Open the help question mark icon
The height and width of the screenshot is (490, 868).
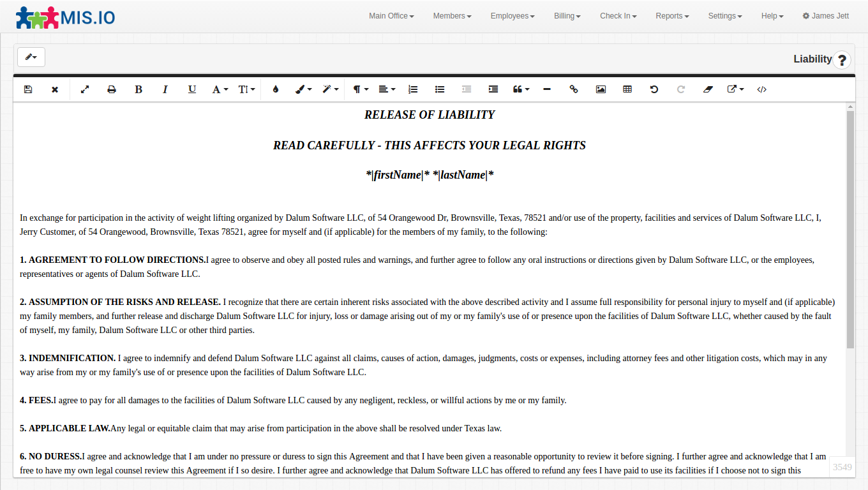[x=842, y=60]
